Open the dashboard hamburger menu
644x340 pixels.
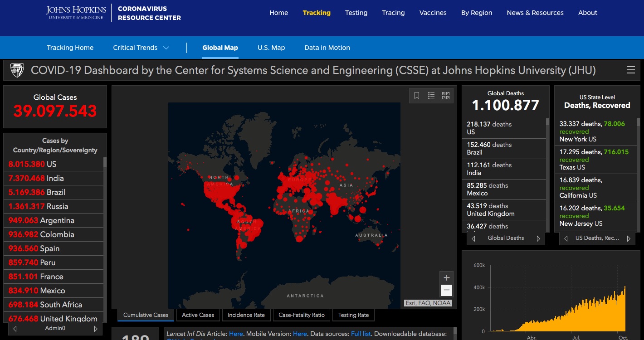click(630, 70)
